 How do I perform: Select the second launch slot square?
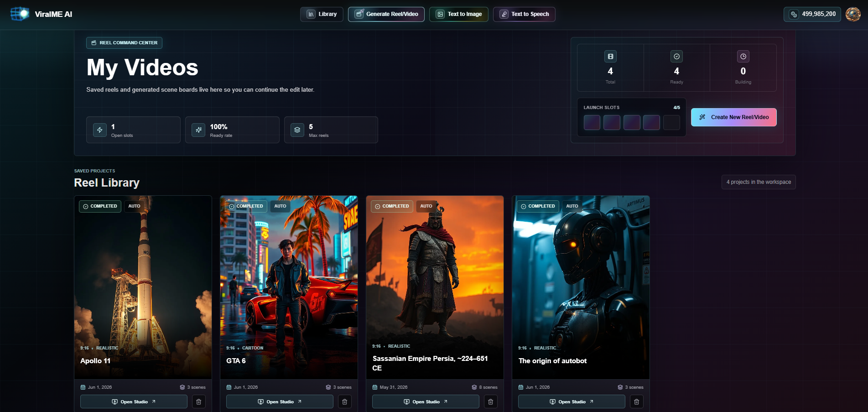612,122
